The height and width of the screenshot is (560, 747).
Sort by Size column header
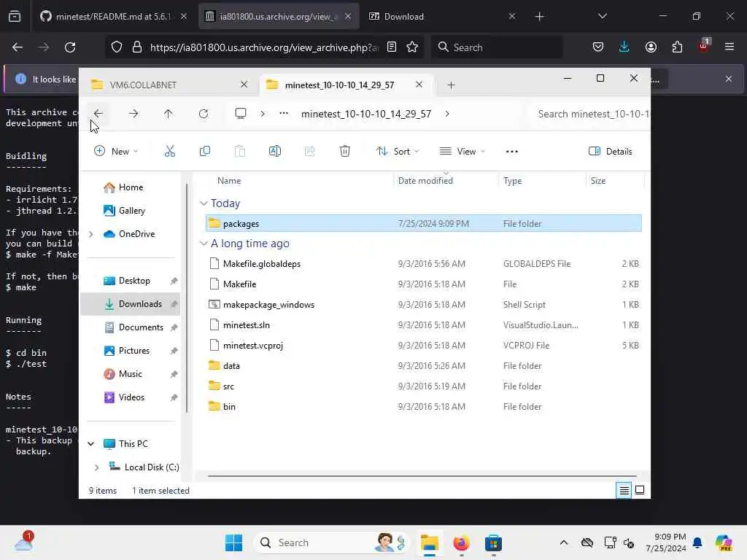598,181
